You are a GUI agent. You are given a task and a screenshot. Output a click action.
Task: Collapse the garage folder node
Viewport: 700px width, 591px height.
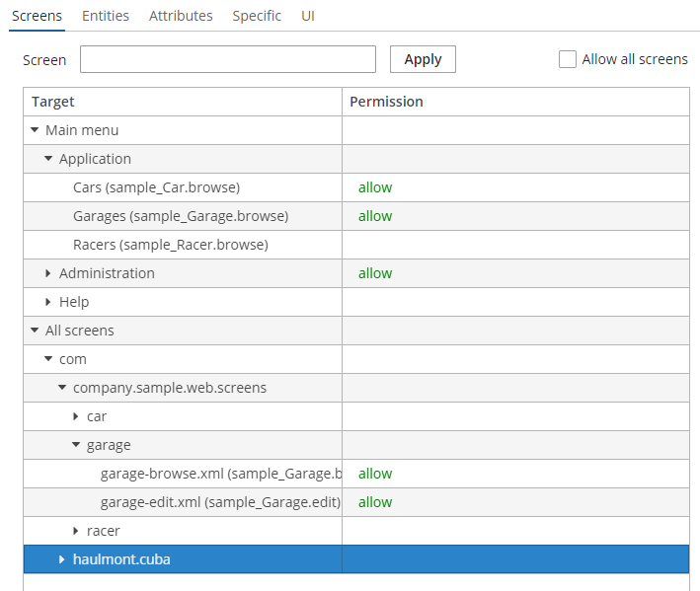[76, 445]
